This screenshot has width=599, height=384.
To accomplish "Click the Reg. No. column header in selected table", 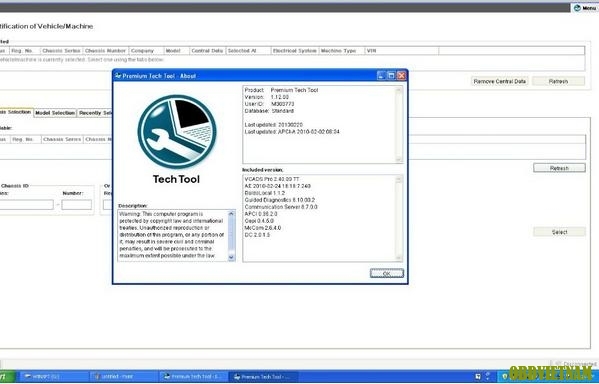I will 25,50.
